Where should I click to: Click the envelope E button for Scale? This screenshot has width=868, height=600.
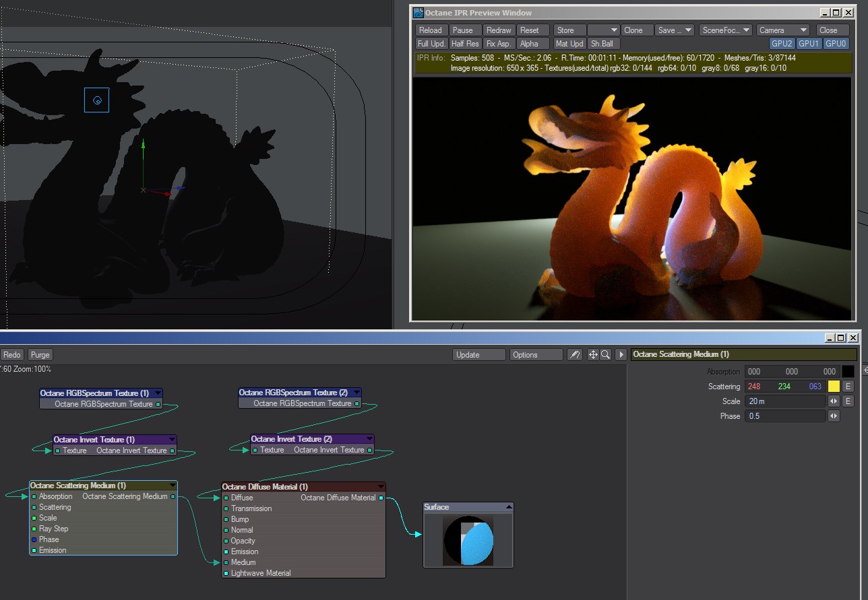pyautogui.click(x=848, y=401)
